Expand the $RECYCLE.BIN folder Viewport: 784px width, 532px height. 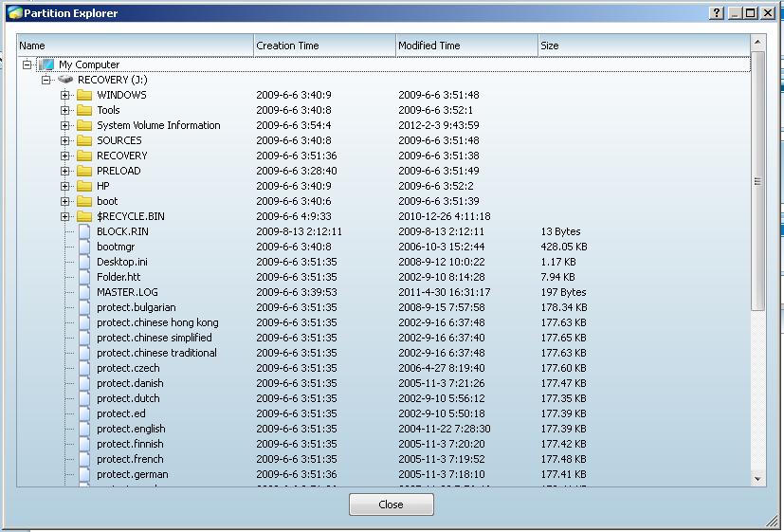coord(65,216)
